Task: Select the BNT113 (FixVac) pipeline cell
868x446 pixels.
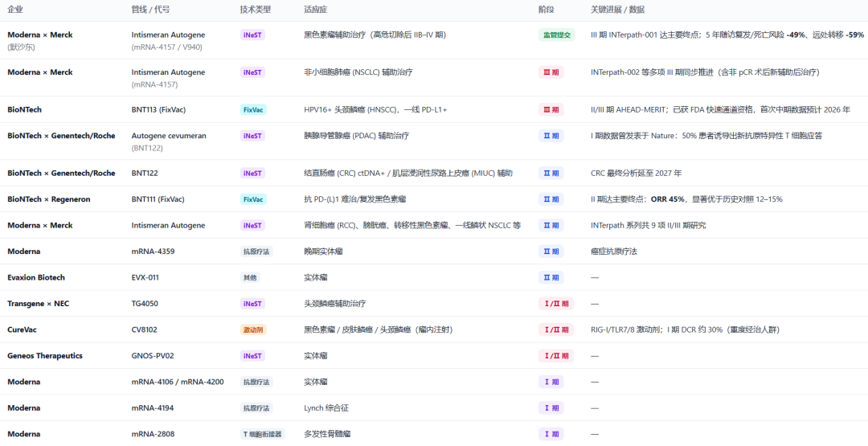Action: (x=158, y=109)
